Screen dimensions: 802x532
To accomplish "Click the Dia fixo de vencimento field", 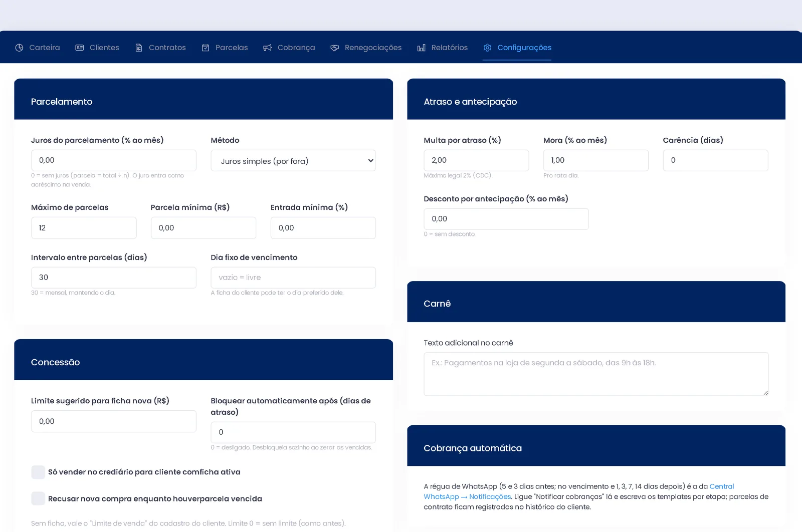I will tap(293, 278).
